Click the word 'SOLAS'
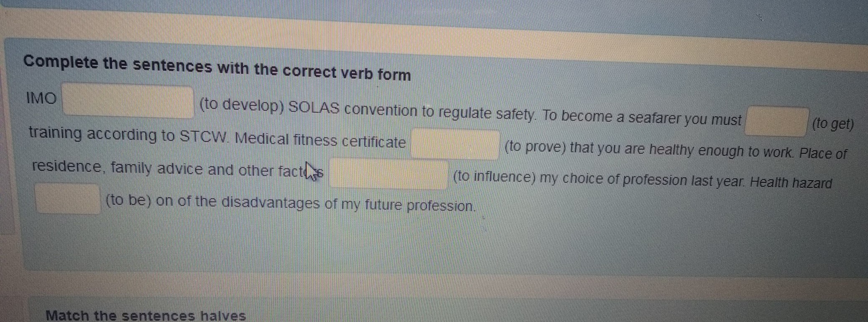 tap(314, 108)
